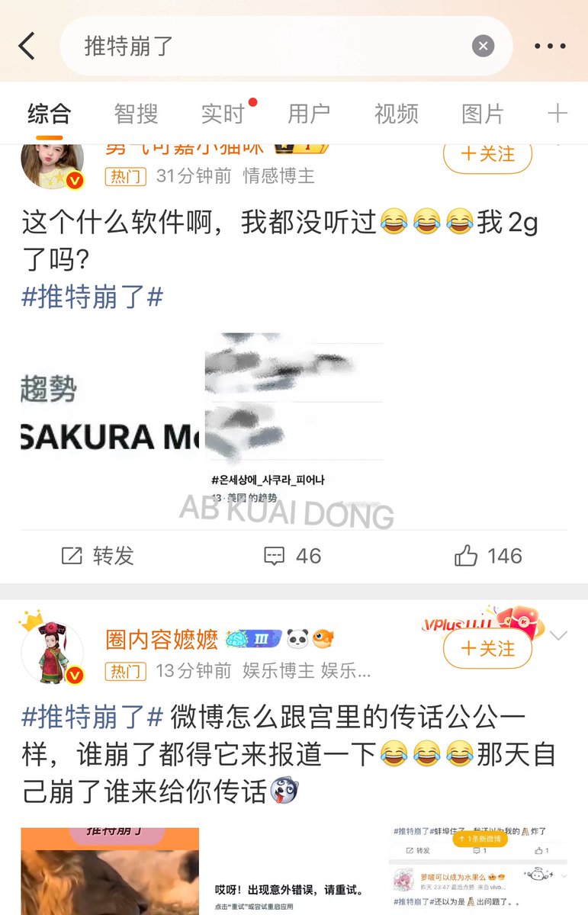Open comments showing 46 on first post
The image size is (588, 915).
pos(293,556)
